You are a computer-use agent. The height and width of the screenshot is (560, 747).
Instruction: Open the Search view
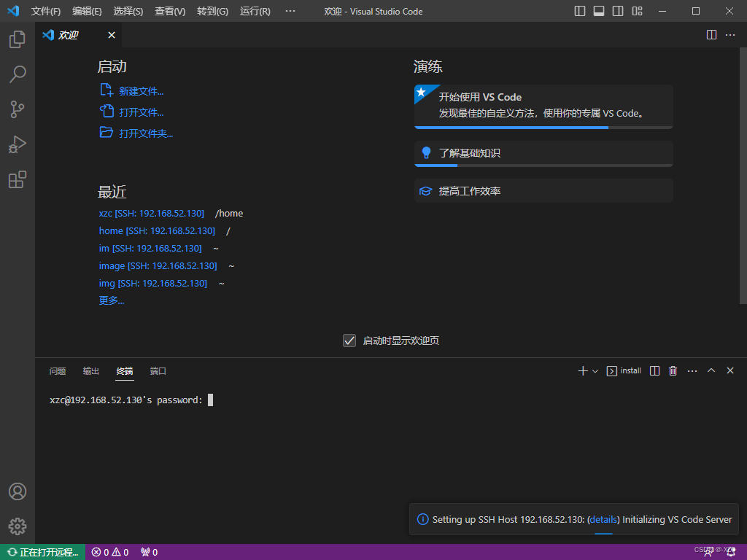click(x=18, y=74)
